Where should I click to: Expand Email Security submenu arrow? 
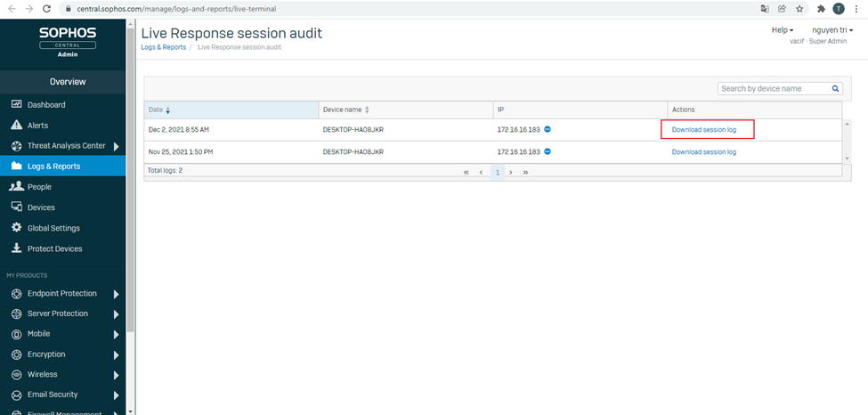point(117,395)
